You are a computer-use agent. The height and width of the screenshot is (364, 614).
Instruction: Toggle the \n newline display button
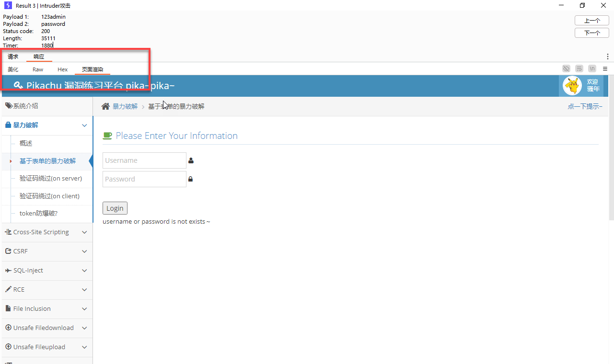click(x=592, y=69)
